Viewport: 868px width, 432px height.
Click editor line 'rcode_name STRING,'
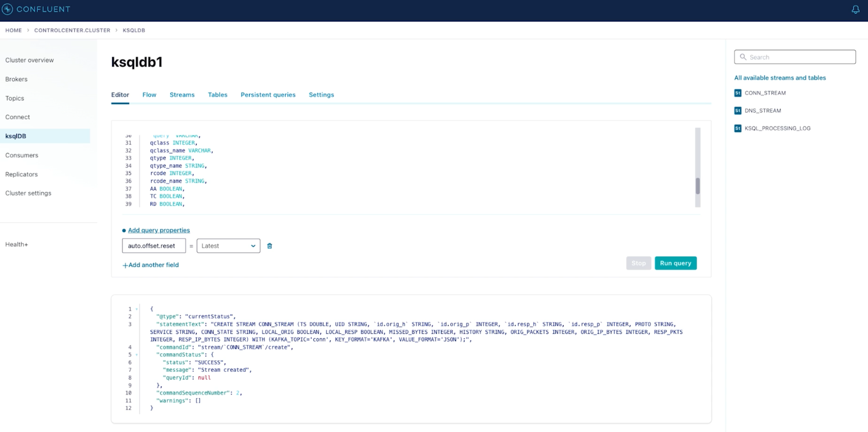178,181
